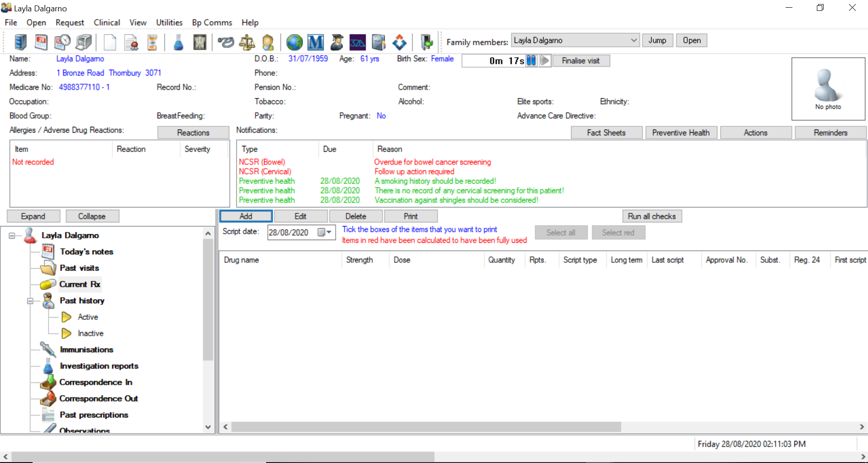The height and width of the screenshot is (463, 868).
Task: Collapse the Layla Dalgarno tree root node
Action: coord(12,236)
